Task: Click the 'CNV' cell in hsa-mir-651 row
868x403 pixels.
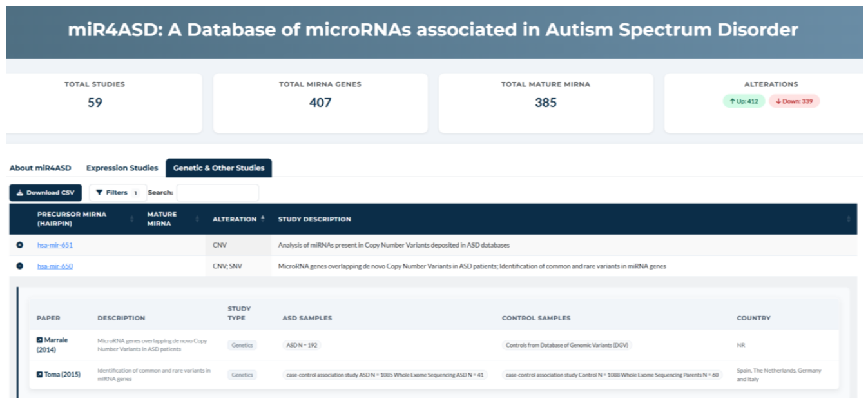Action: 238,245
